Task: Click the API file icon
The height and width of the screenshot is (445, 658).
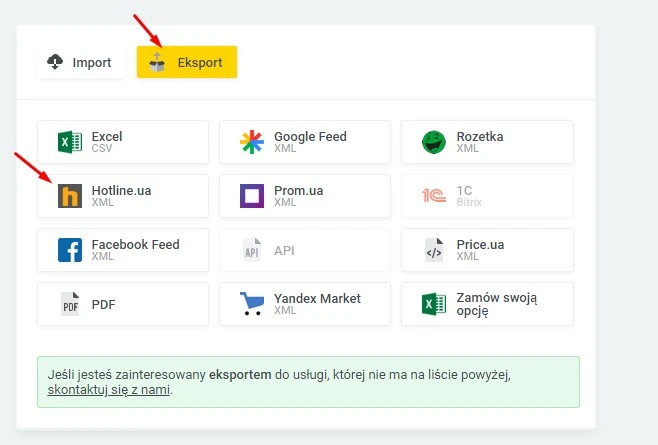Action: (x=252, y=250)
